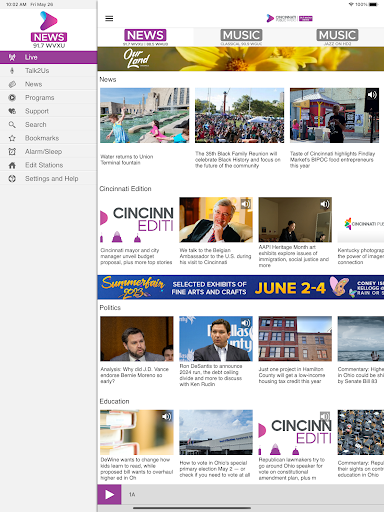
Task: Switch to the MUSIC Classical station tab
Action: 241,37
